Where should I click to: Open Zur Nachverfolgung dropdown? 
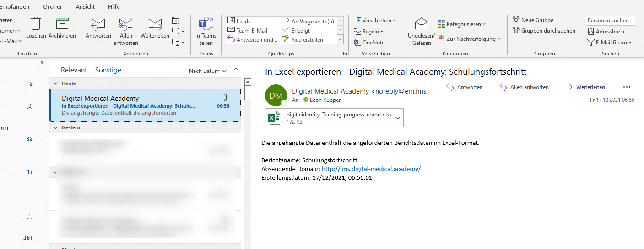[x=469, y=39]
